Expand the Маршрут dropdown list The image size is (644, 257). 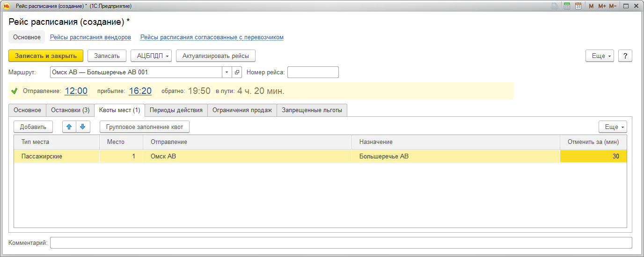[x=227, y=72]
